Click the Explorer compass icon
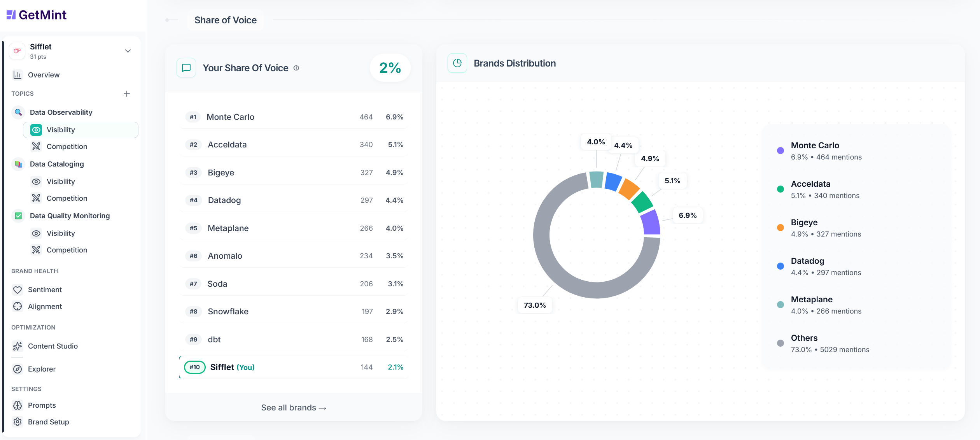This screenshot has height=440, width=980. (x=17, y=369)
